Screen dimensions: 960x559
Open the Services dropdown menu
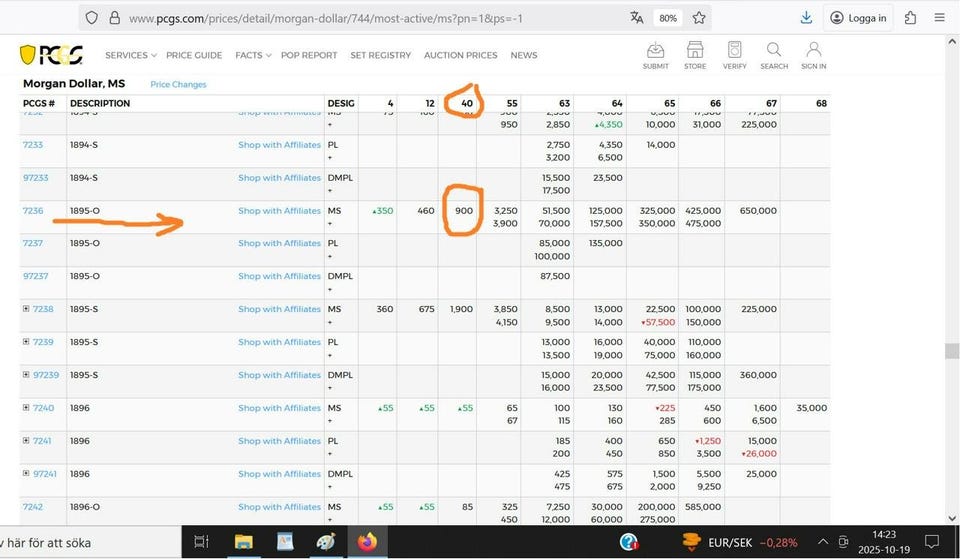pyautogui.click(x=130, y=55)
